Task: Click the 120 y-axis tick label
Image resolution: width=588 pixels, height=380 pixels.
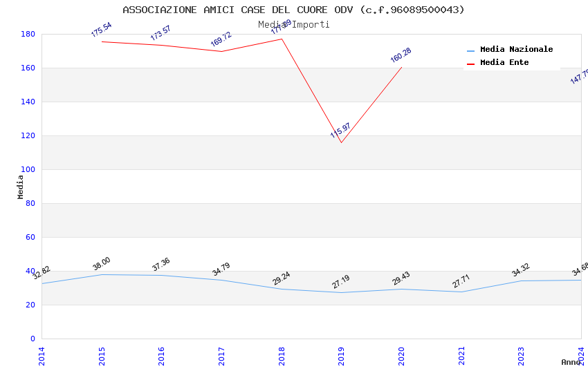Action: (28, 135)
